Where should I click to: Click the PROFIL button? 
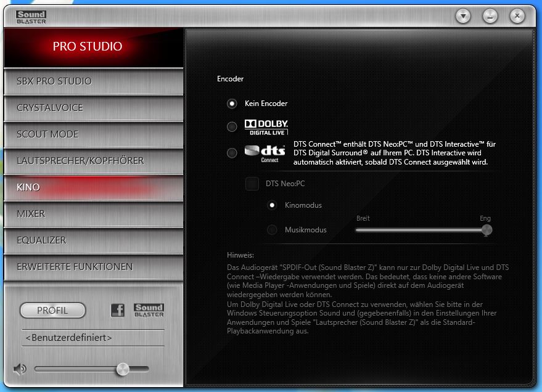pyautogui.click(x=52, y=311)
